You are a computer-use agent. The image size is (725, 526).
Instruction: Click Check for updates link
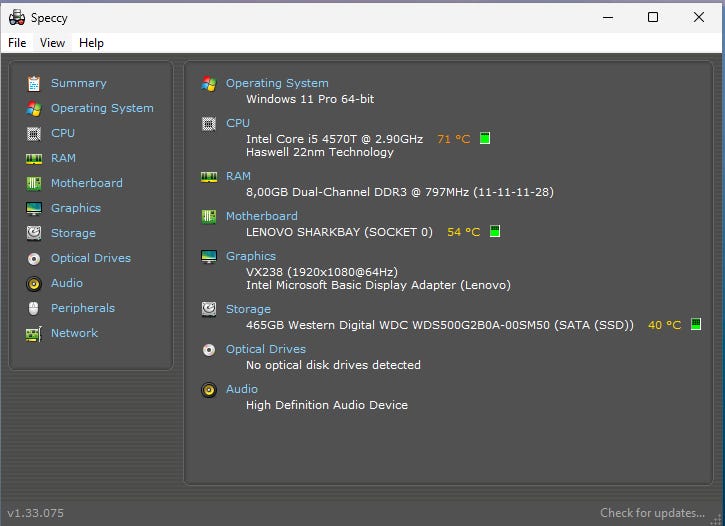point(652,513)
